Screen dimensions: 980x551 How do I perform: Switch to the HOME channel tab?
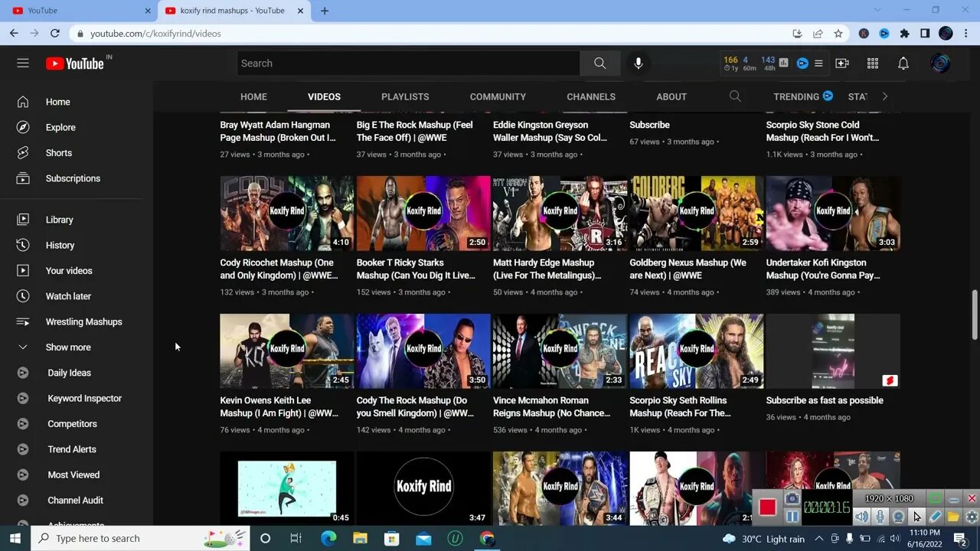(x=253, y=96)
